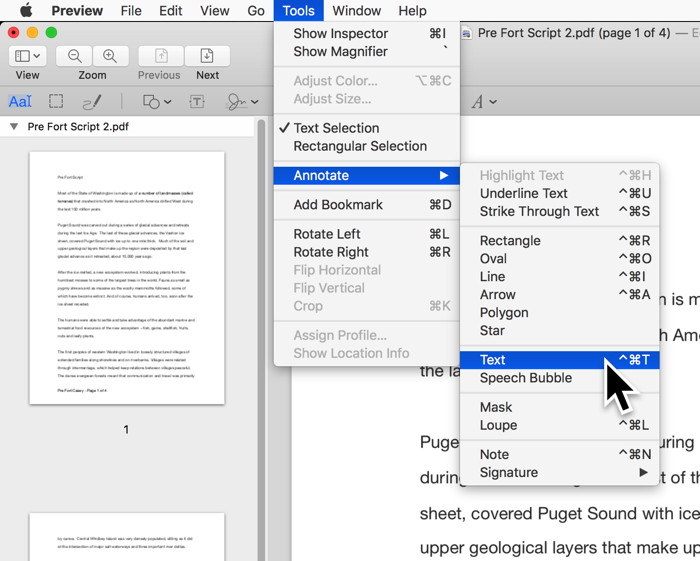700x561 pixels.
Task: Select Speech Bubble annotation
Action: click(x=559, y=378)
